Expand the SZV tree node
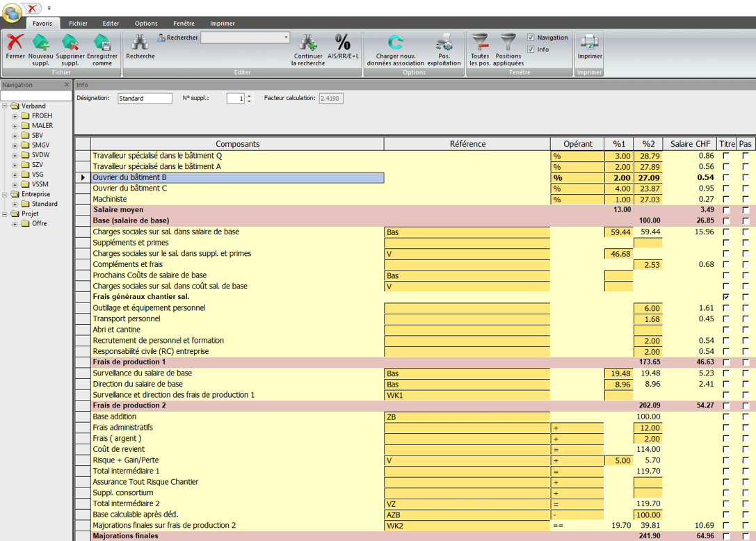The height and width of the screenshot is (541, 756). point(15,165)
